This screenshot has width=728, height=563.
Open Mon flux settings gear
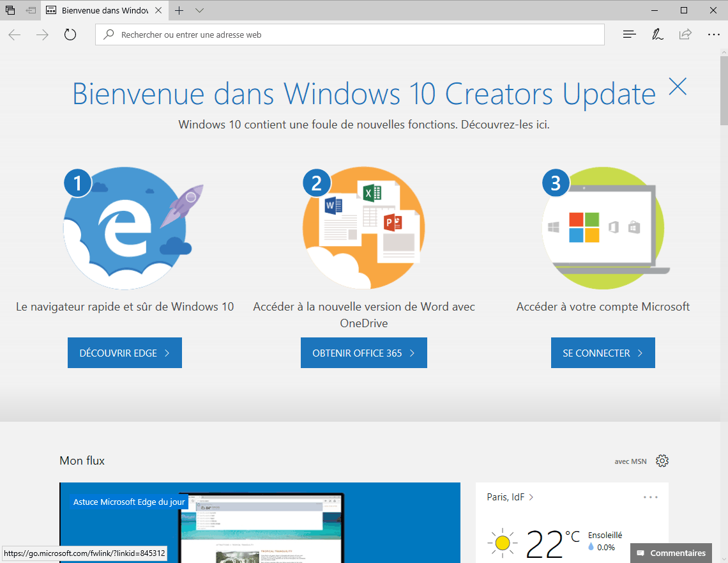click(662, 461)
